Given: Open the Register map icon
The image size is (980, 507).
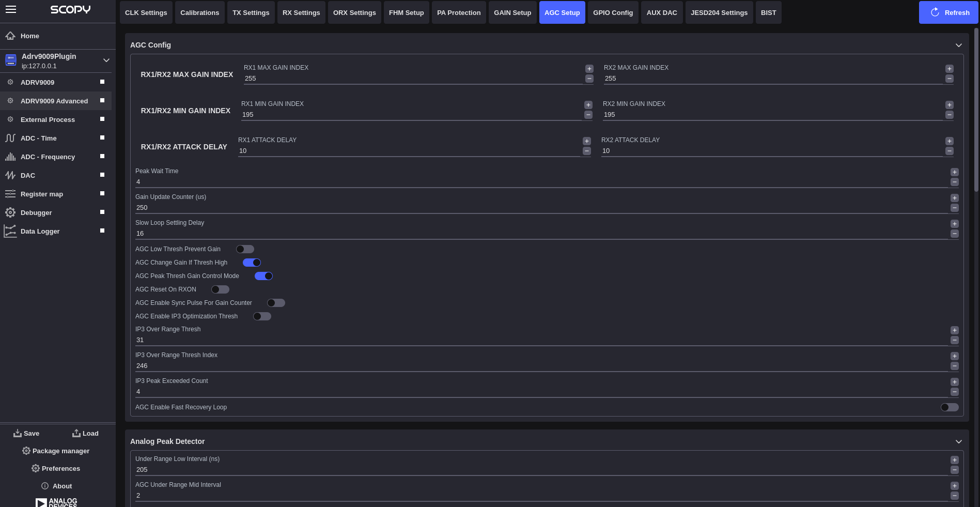Looking at the screenshot, I should 10,194.
